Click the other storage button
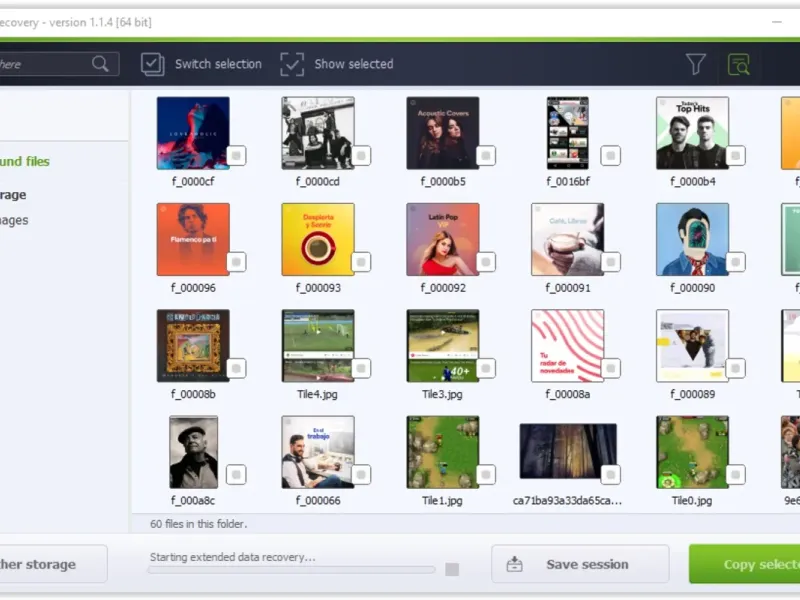This screenshot has width=800, height=600. [53, 564]
